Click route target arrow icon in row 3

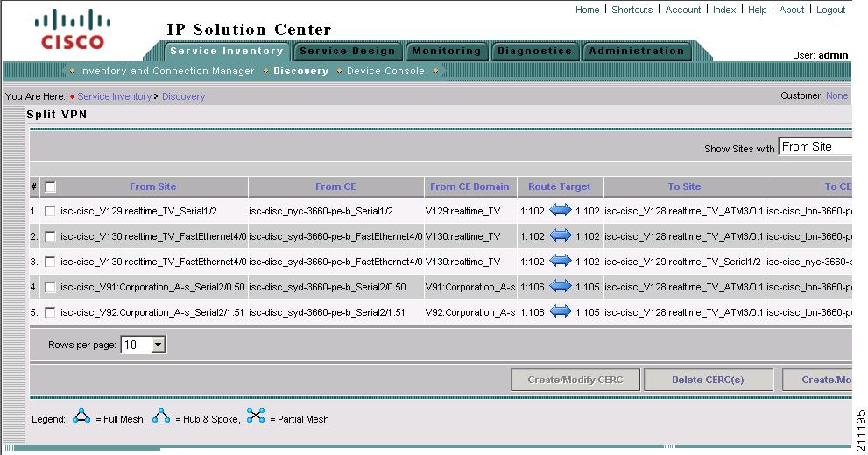pos(561,262)
